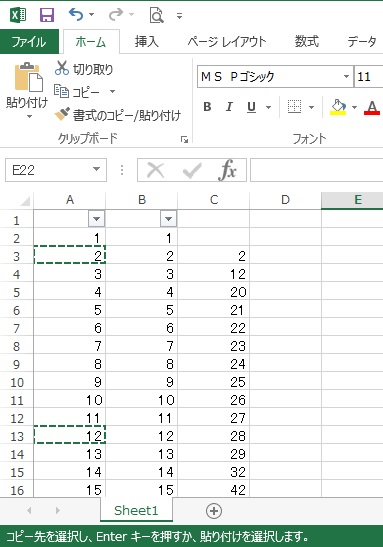
Task: Click the 貼り付け paste clipboard icon
Action: point(28,77)
